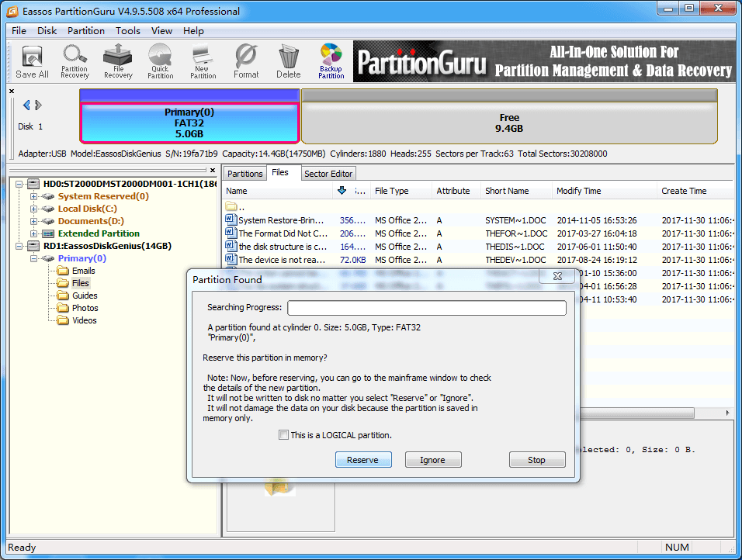
Task: Click the Ignore button
Action: tap(432, 460)
